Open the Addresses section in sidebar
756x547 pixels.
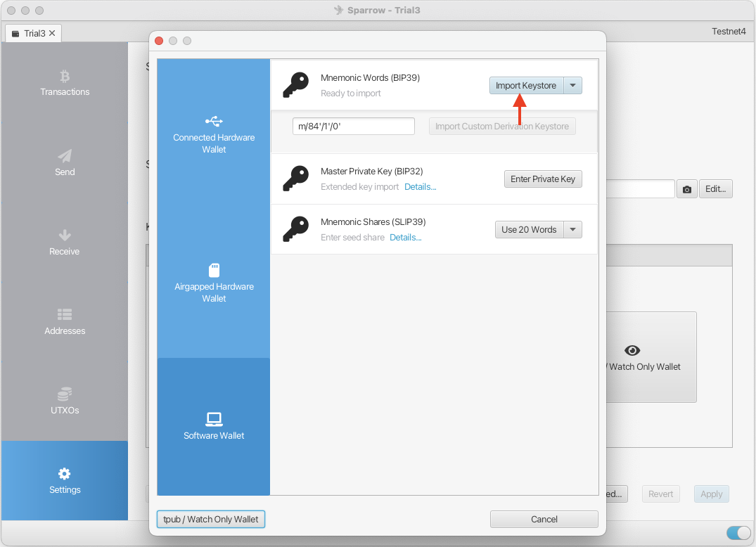[65, 321]
